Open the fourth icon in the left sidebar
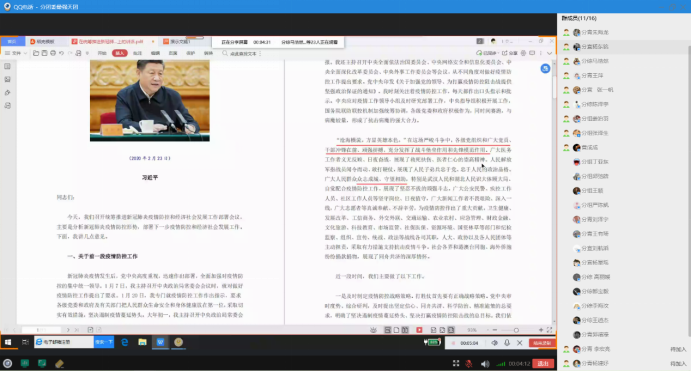 pyautogui.click(x=7, y=106)
